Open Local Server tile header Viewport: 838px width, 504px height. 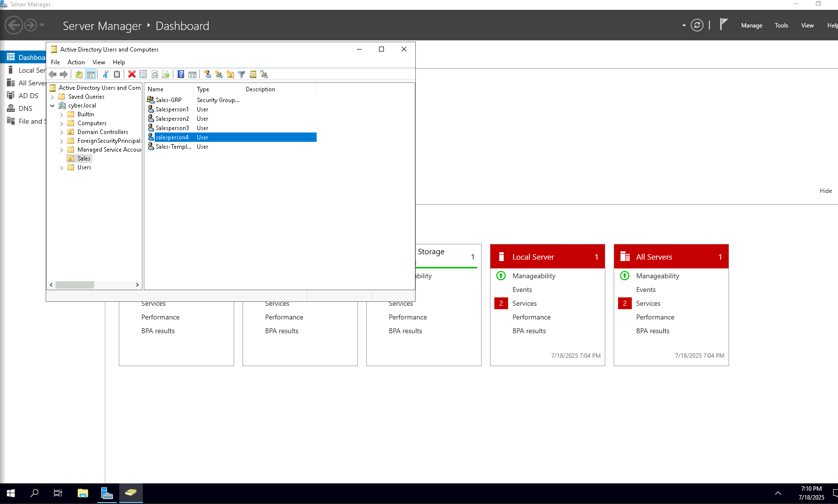tap(547, 257)
